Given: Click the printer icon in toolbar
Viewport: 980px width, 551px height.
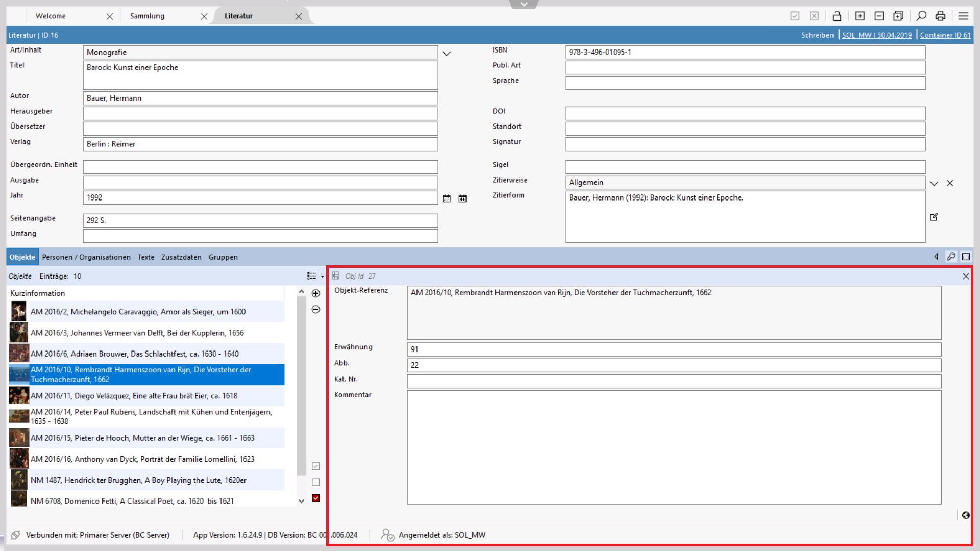Looking at the screenshot, I should point(940,16).
